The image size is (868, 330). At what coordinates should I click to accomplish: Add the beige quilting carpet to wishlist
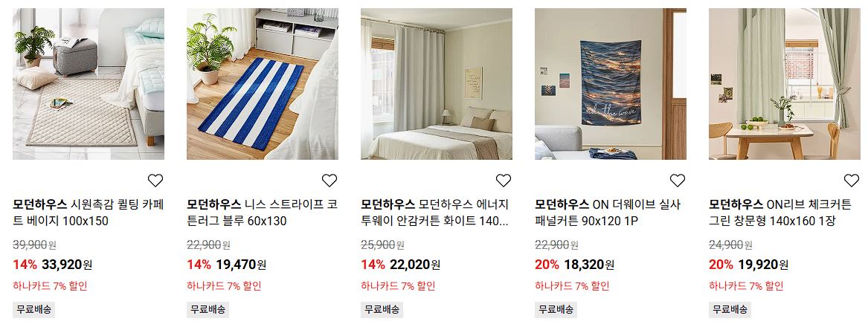(x=155, y=180)
